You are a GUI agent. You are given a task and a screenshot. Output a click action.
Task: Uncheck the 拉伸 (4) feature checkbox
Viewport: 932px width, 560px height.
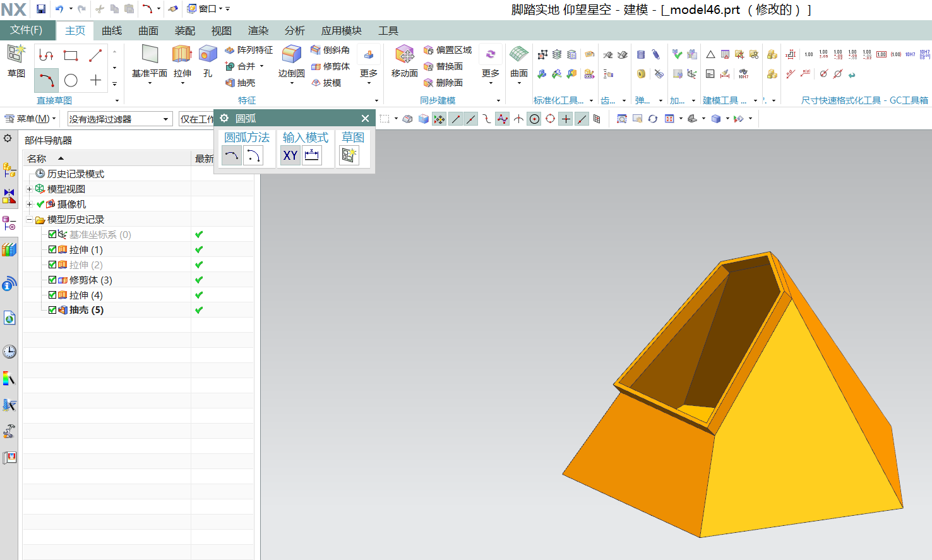point(52,295)
